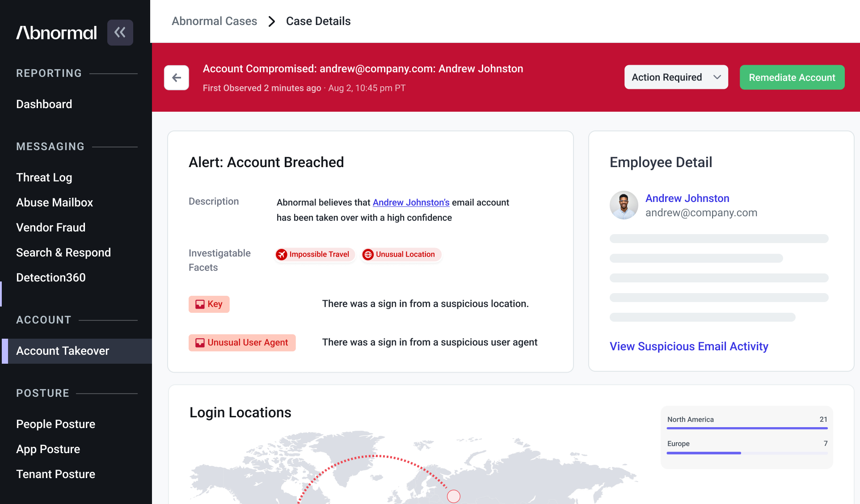The height and width of the screenshot is (504, 860).
Task: Click the Unusual Location facet tag
Action: (x=401, y=255)
